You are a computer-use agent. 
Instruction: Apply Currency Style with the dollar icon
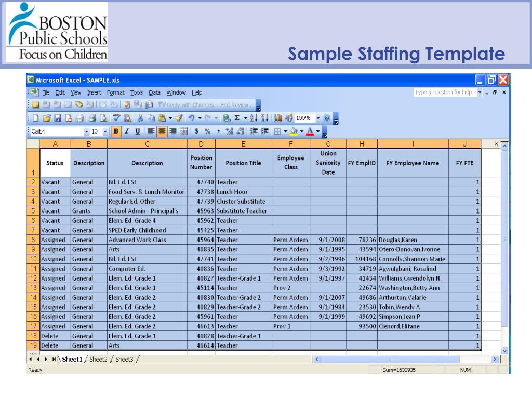point(196,131)
